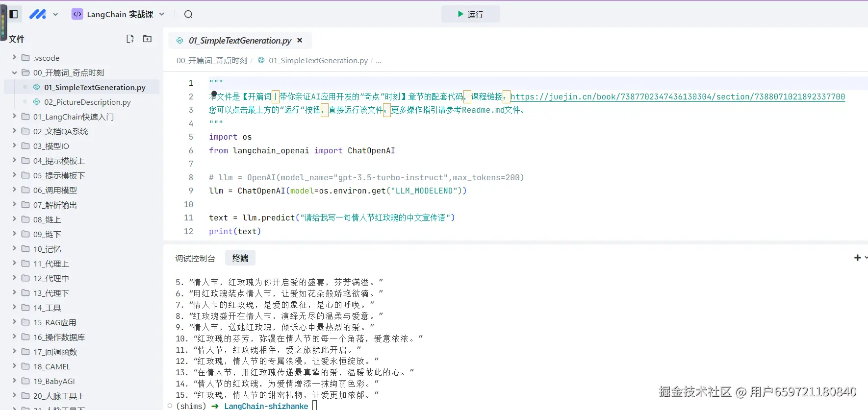Image resolution: width=868 pixels, height=410 pixels.
Task: Open the juejin.cn course link
Action: click(678, 96)
